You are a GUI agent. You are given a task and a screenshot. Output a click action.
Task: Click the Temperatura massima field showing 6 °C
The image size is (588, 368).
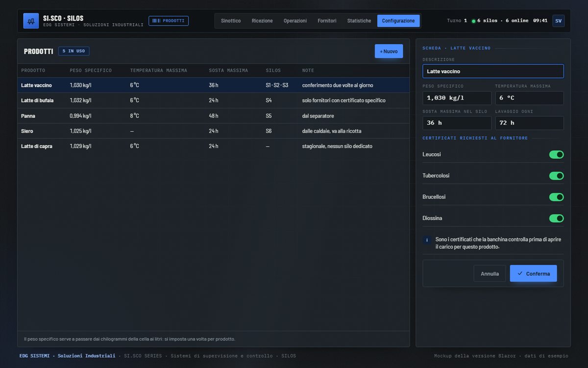tap(529, 98)
